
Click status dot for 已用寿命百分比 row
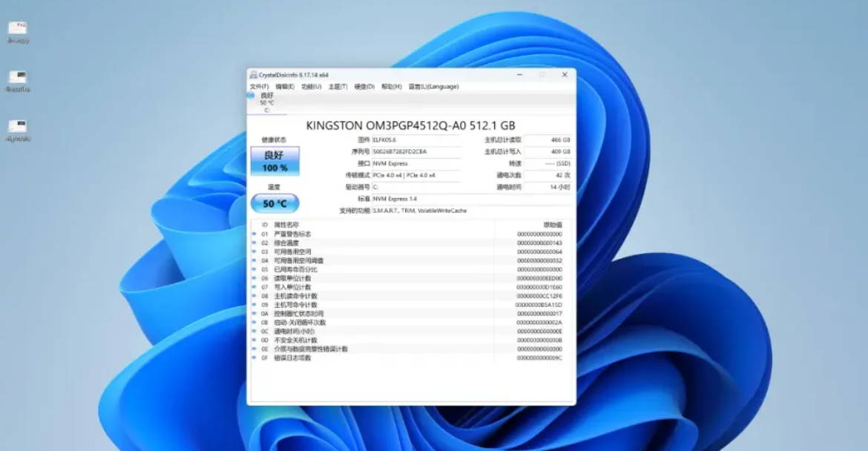(254, 269)
